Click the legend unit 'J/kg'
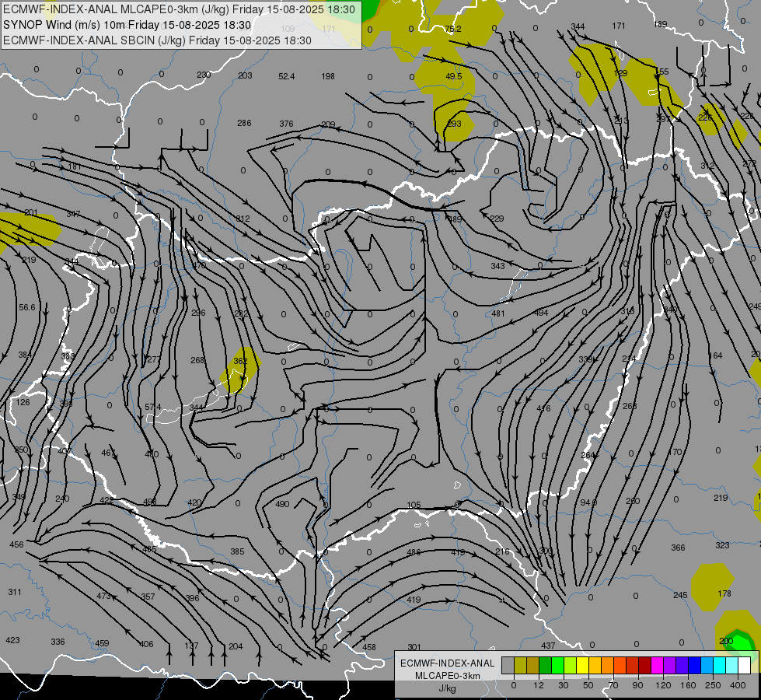The width and height of the screenshot is (761, 700). point(448,688)
